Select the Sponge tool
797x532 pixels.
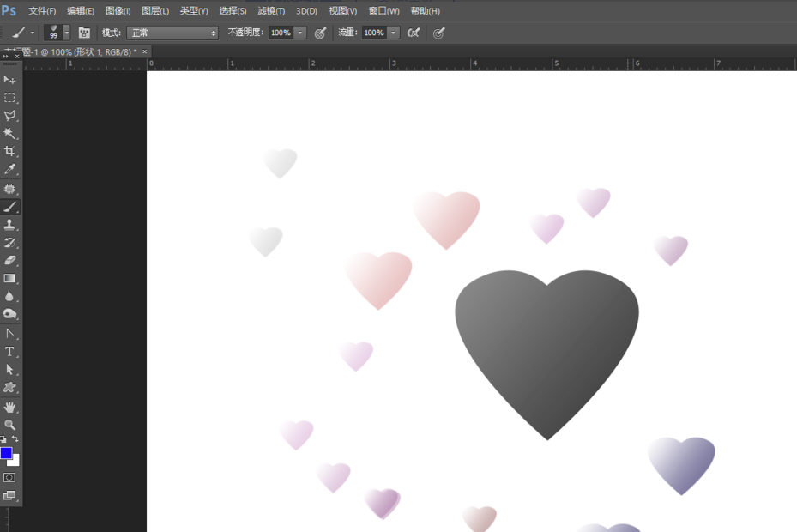pyautogui.click(x=9, y=314)
